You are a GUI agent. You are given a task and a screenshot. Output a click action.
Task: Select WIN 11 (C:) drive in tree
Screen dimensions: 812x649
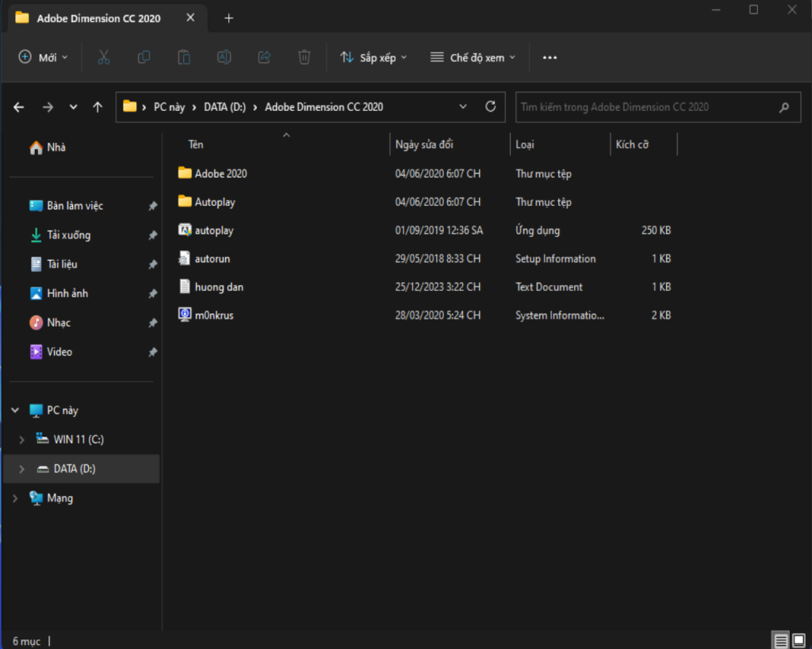point(79,440)
